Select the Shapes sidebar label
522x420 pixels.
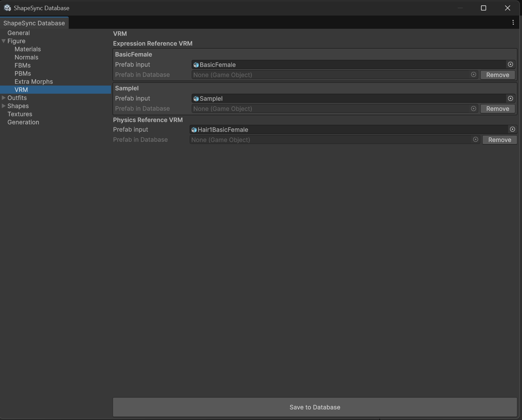point(18,106)
